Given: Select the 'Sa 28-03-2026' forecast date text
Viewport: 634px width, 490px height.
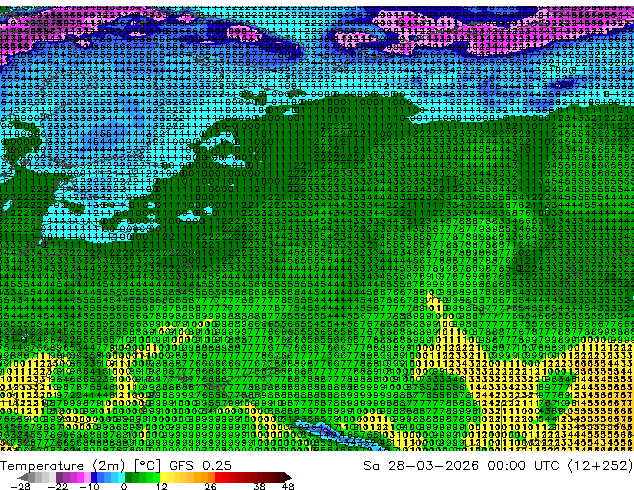Looking at the screenshot, I should tap(421, 465).
